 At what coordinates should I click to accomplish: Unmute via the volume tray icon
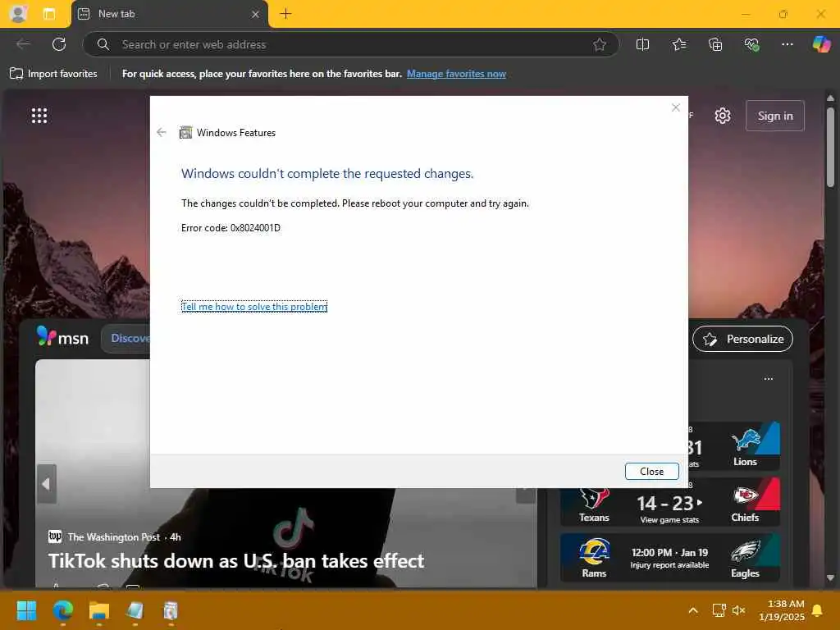pos(738,610)
